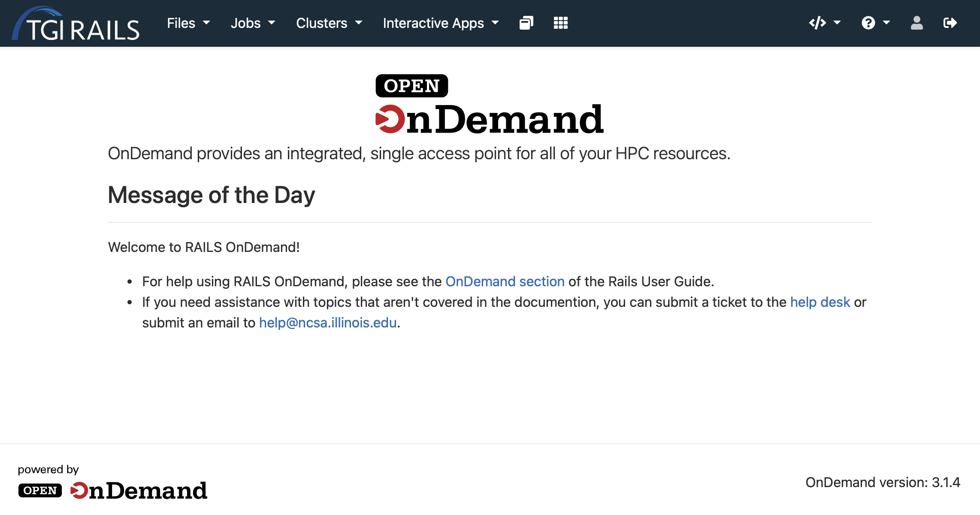Click the large Open OnDemand logo
The height and width of the screenshot is (515, 980).
(490, 104)
